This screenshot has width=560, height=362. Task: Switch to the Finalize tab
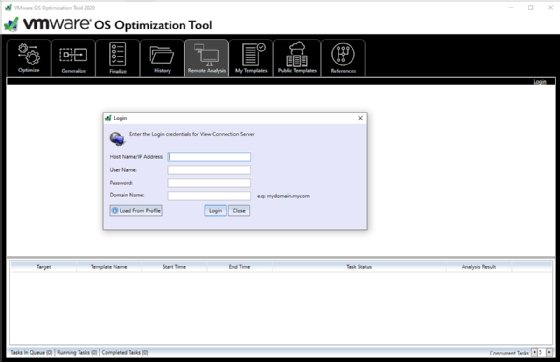tap(118, 58)
